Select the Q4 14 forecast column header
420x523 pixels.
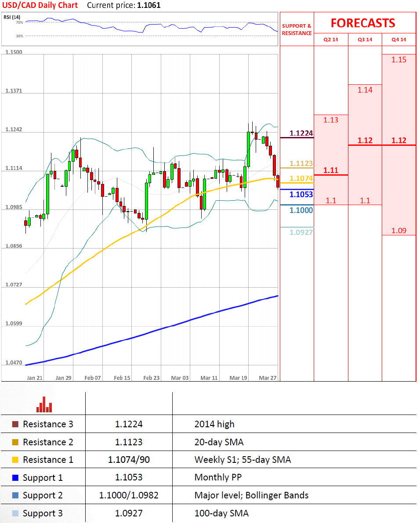click(399, 40)
